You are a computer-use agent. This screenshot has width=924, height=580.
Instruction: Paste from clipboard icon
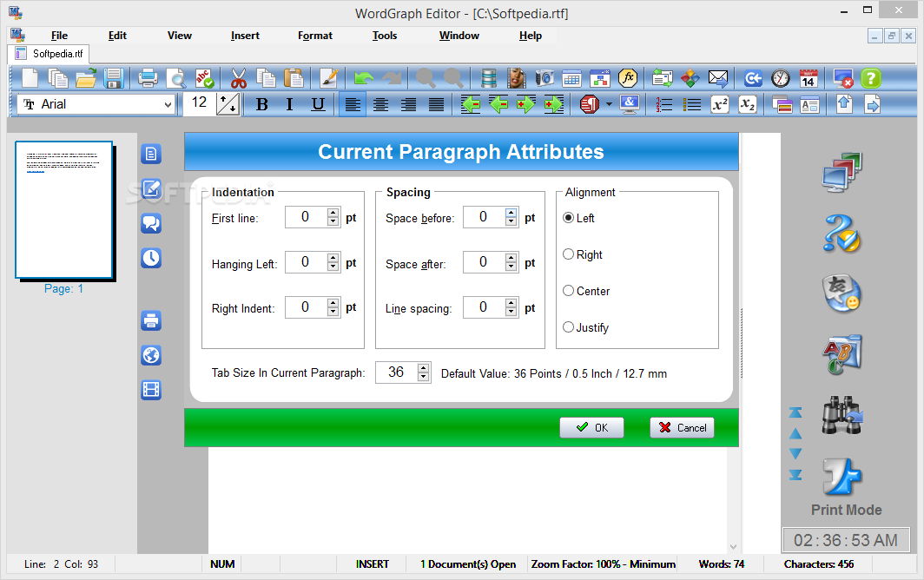pyautogui.click(x=294, y=78)
